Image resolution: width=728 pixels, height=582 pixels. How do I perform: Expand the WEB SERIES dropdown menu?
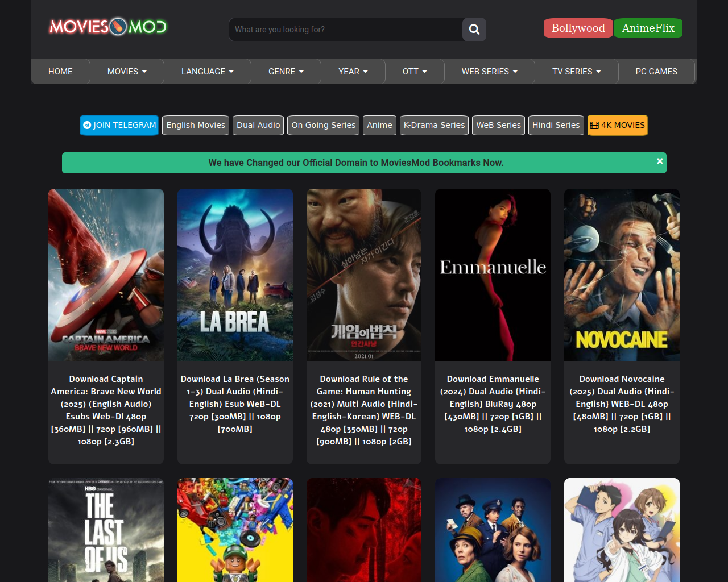[490, 72]
